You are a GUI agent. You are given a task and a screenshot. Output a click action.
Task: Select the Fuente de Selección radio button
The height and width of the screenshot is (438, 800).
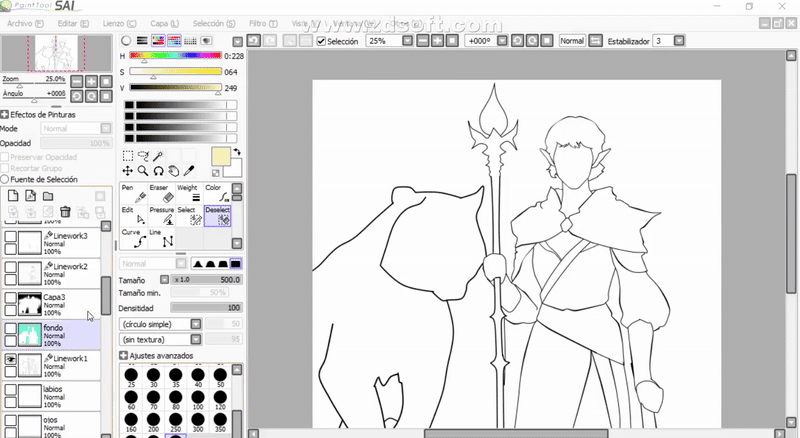tap(6, 179)
